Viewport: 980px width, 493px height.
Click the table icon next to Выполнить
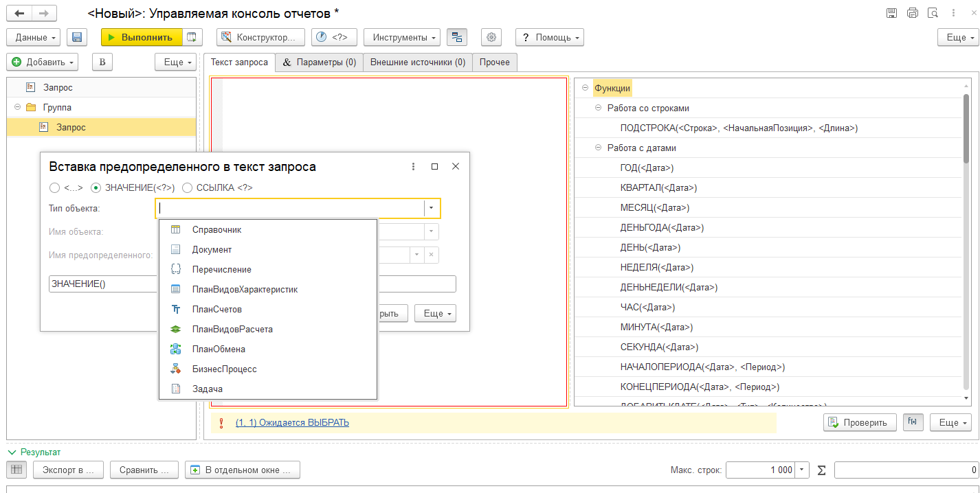point(192,37)
